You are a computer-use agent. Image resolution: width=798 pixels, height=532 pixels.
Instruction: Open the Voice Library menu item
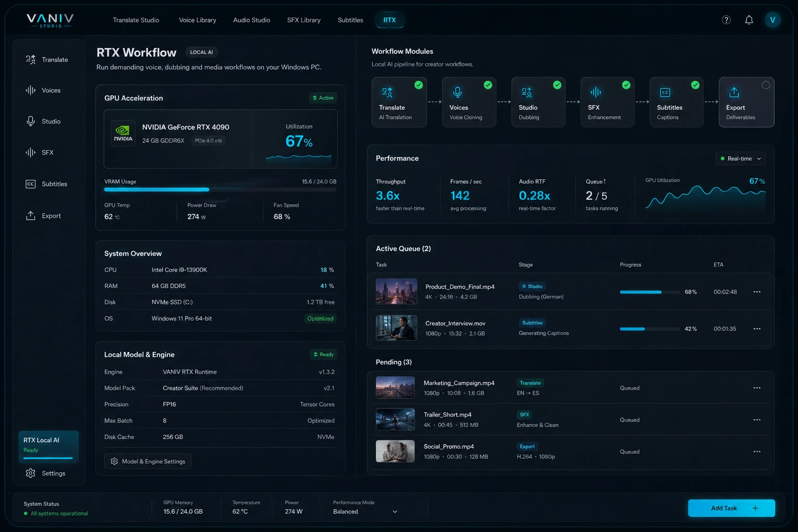click(197, 20)
